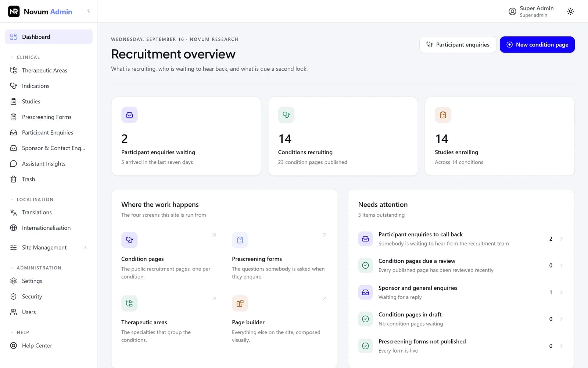Click the Prescreening forms tile clipboard icon
This screenshot has height=368, width=588.
240,240
